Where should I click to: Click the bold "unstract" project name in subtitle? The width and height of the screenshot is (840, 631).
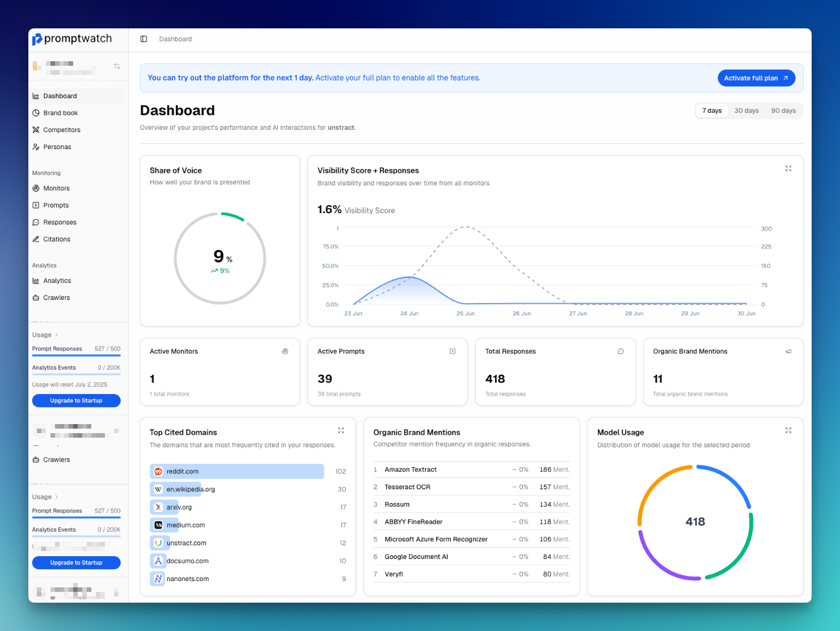(x=341, y=128)
